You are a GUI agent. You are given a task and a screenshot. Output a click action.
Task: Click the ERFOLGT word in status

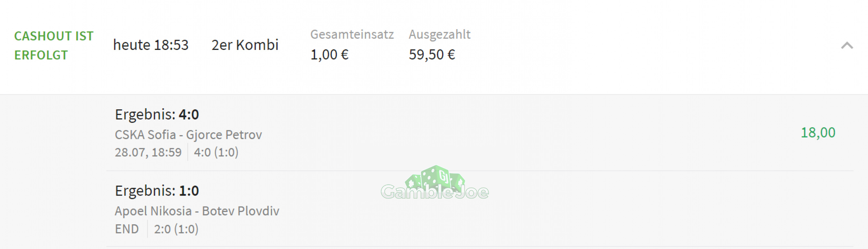click(41, 55)
